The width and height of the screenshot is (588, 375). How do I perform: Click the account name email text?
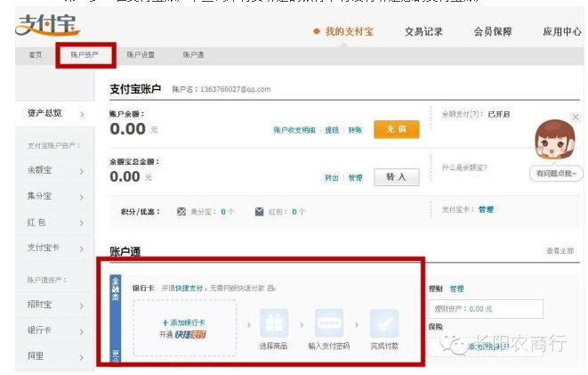(x=235, y=89)
